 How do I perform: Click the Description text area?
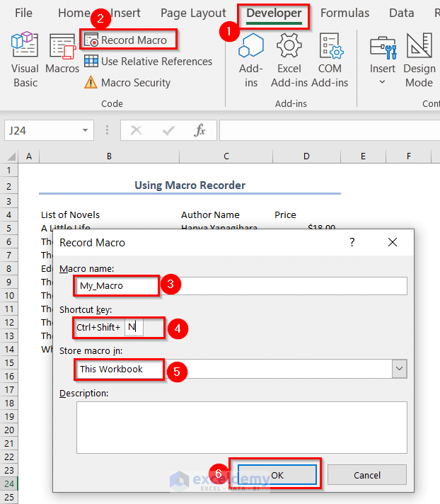(241, 428)
